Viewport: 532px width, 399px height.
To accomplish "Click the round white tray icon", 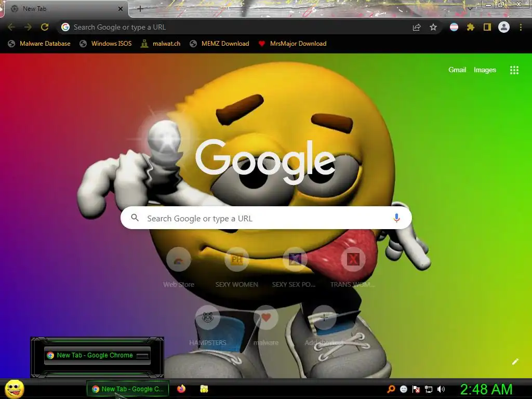I will (403, 389).
